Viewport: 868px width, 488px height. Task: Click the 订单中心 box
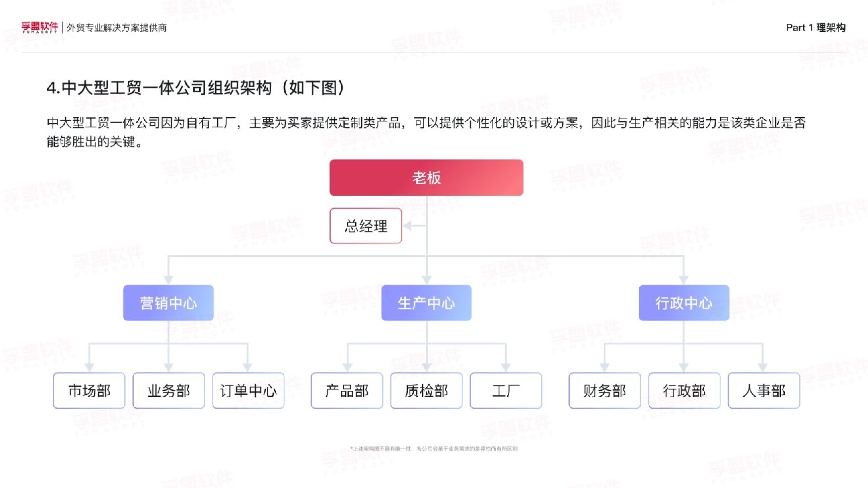[248, 391]
